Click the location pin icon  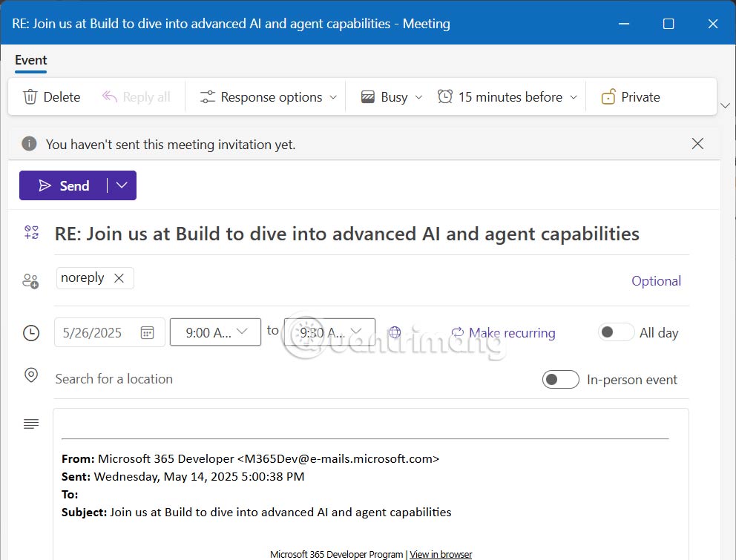pyautogui.click(x=30, y=375)
